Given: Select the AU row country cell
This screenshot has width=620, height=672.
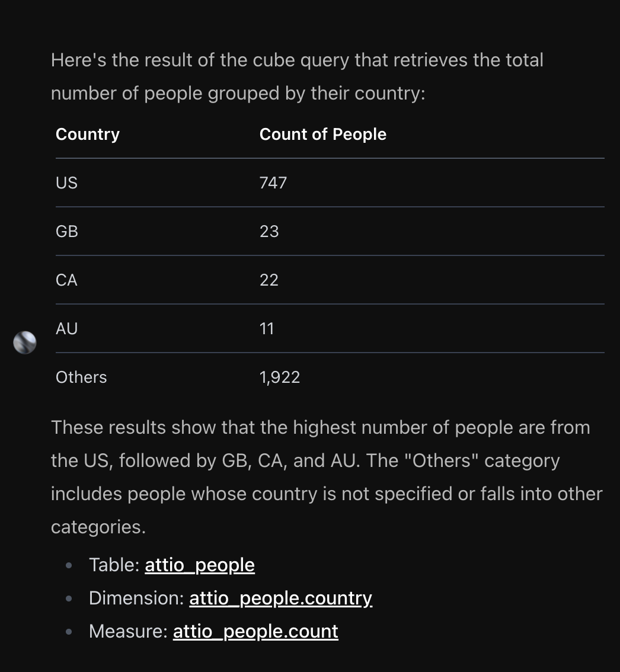Looking at the screenshot, I should pos(66,329).
